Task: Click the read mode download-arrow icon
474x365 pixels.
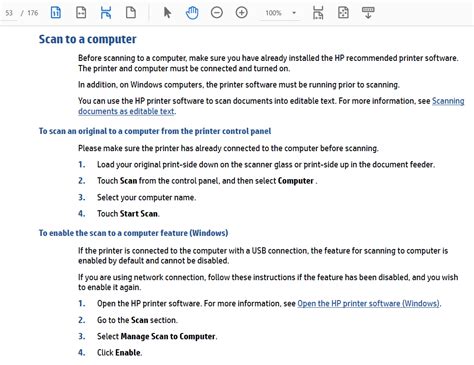Action: [x=368, y=13]
